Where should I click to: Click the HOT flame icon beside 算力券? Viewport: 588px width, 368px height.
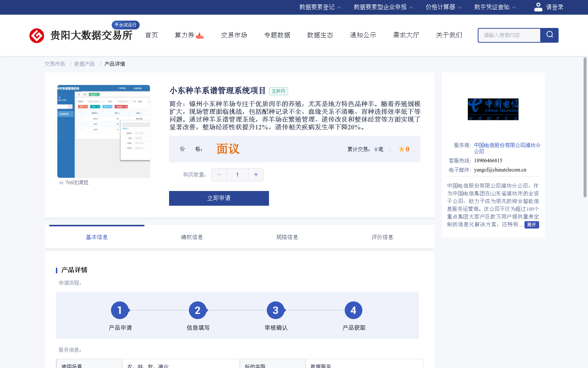200,36
